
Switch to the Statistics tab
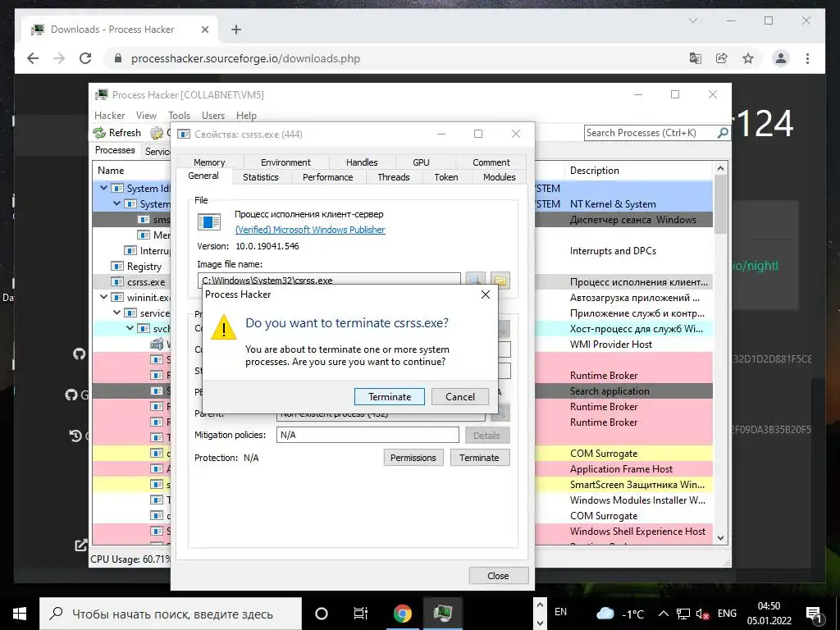260,177
